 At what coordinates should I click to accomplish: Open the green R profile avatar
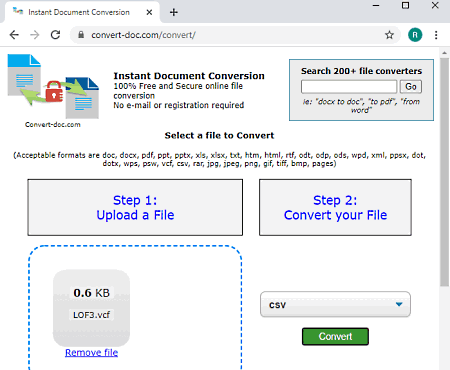415,35
